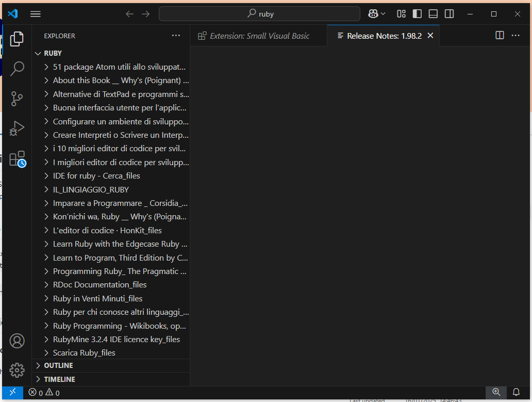This screenshot has height=402, width=532.
Task: Select 'RDoc Documentation_files' folder
Action: click(x=111, y=285)
